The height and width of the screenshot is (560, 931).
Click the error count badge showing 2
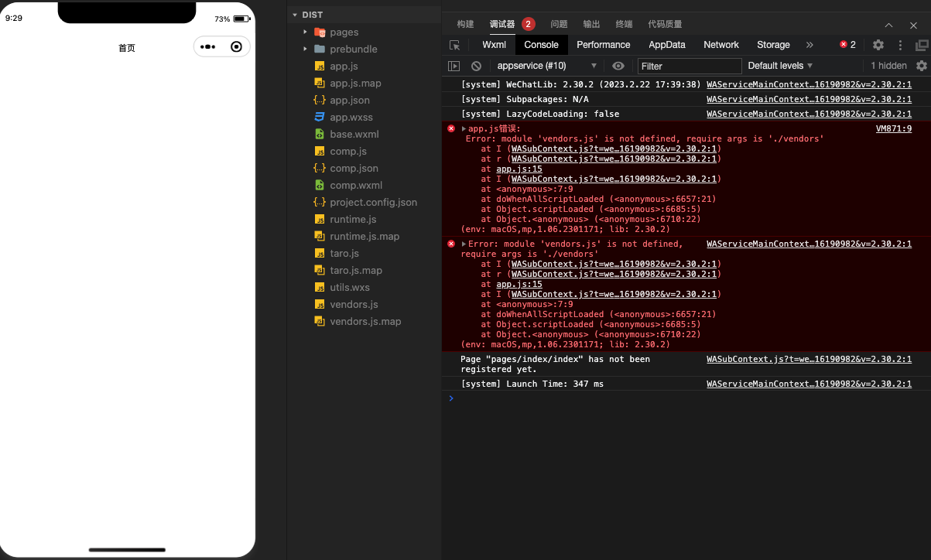click(x=847, y=45)
